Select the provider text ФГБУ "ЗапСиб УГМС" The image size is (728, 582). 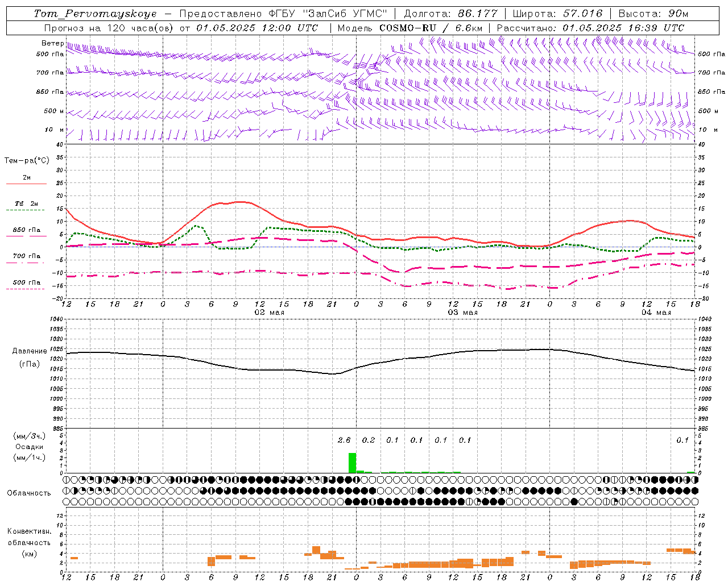coord(328,14)
